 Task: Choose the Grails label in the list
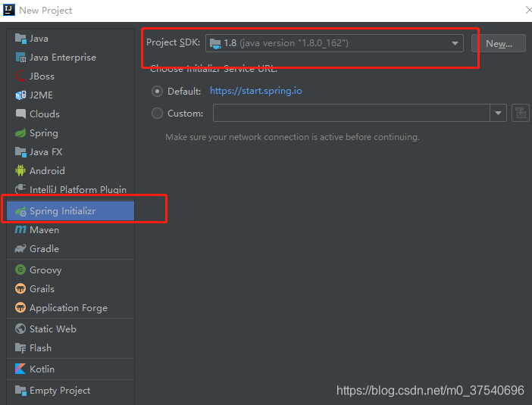[x=42, y=288]
